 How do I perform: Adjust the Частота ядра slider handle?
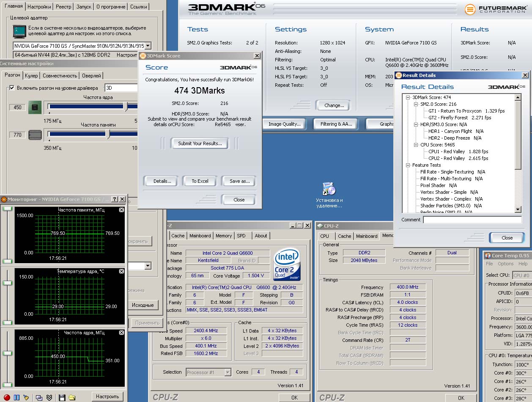(x=126, y=107)
